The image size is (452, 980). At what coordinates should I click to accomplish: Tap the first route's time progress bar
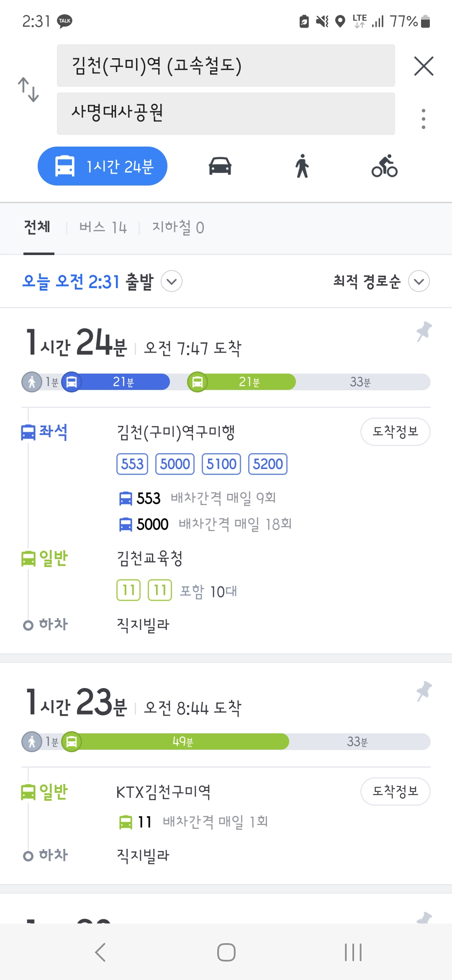pos(226,382)
